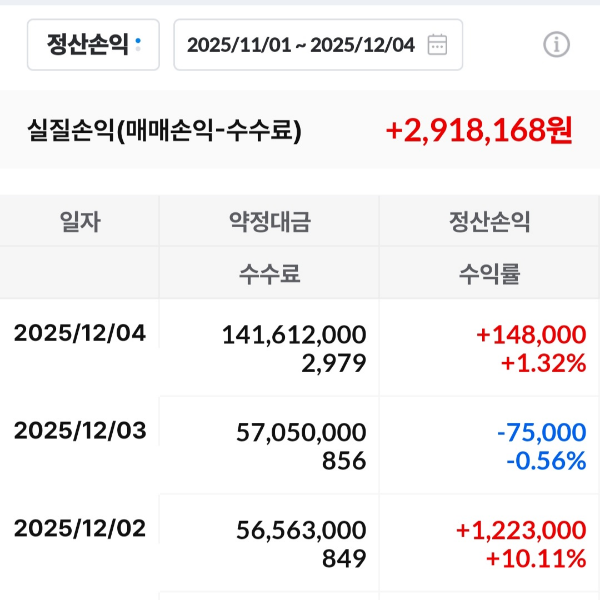Open the 2025/12/04 date row
The width and height of the screenshot is (600, 600).
pos(80,333)
